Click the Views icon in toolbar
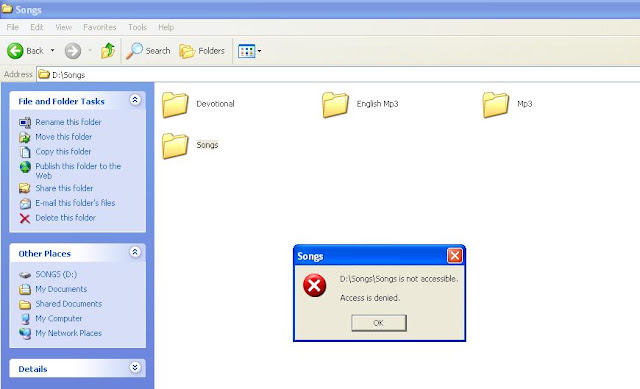Image resolution: width=640 pixels, height=389 pixels. coord(247,51)
